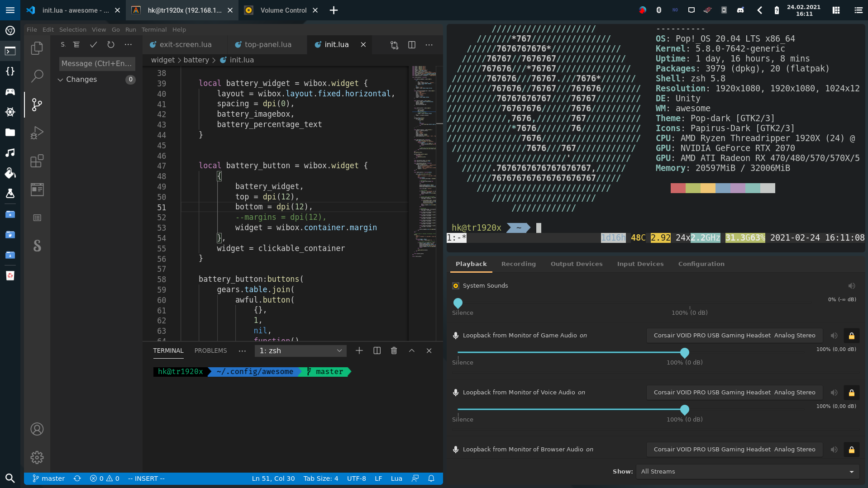This screenshot has width=868, height=488.
Task: Click the Ln 51, Col 30 indicator
Action: click(273, 479)
